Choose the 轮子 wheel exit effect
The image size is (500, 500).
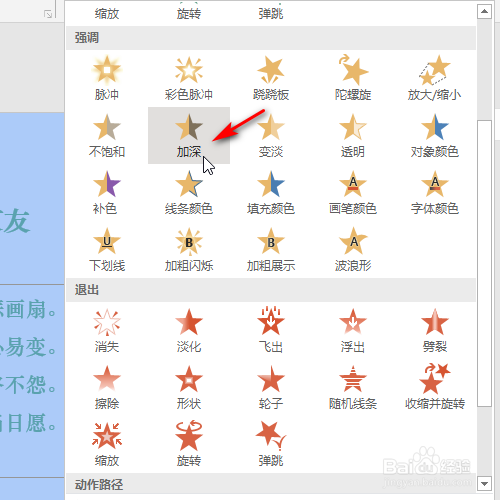click(x=271, y=388)
